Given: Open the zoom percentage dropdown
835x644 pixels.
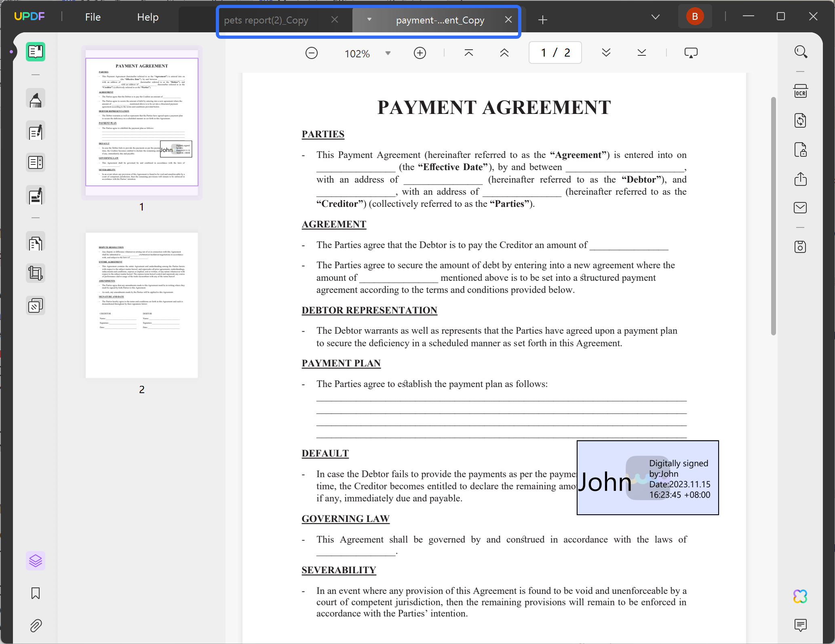Looking at the screenshot, I should click(x=387, y=53).
